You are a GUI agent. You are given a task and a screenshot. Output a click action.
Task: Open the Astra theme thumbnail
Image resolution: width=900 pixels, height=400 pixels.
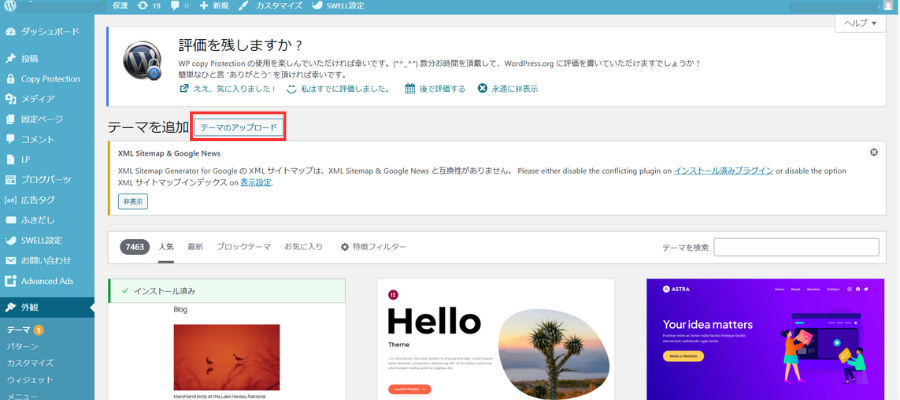(766, 339)
